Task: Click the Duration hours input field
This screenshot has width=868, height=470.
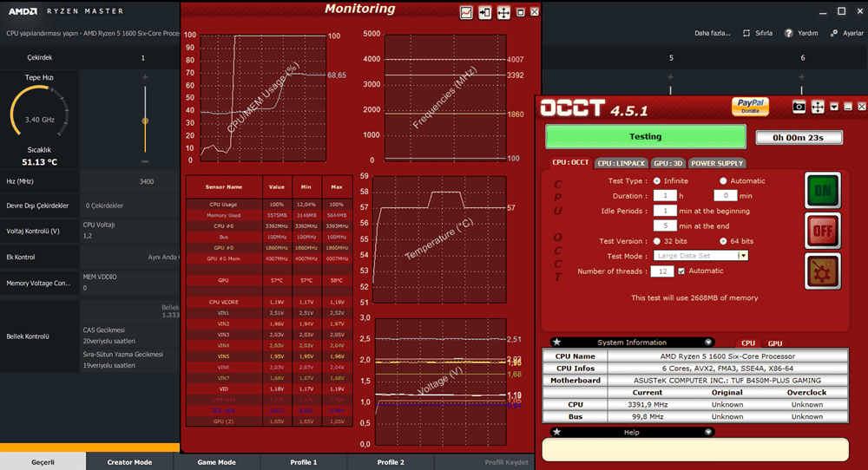Action: pyautogui.click(x=664, y=196)
